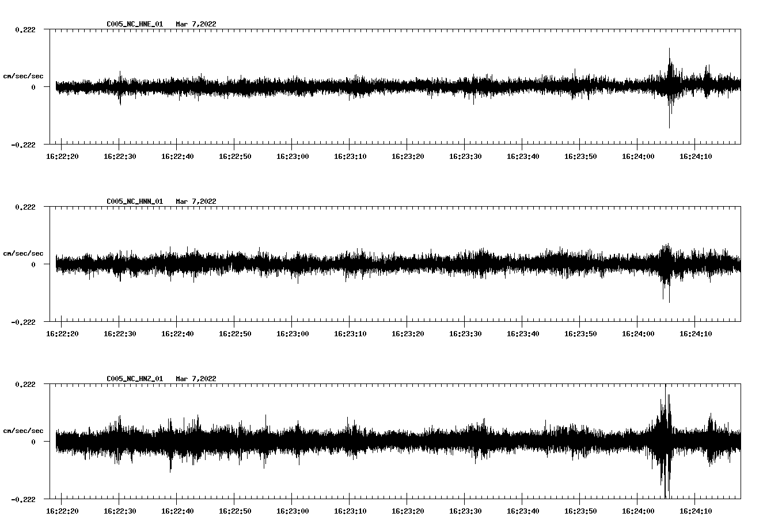Click the C005_NC_HNZ_01 channel title

click(x=135, y=379)
